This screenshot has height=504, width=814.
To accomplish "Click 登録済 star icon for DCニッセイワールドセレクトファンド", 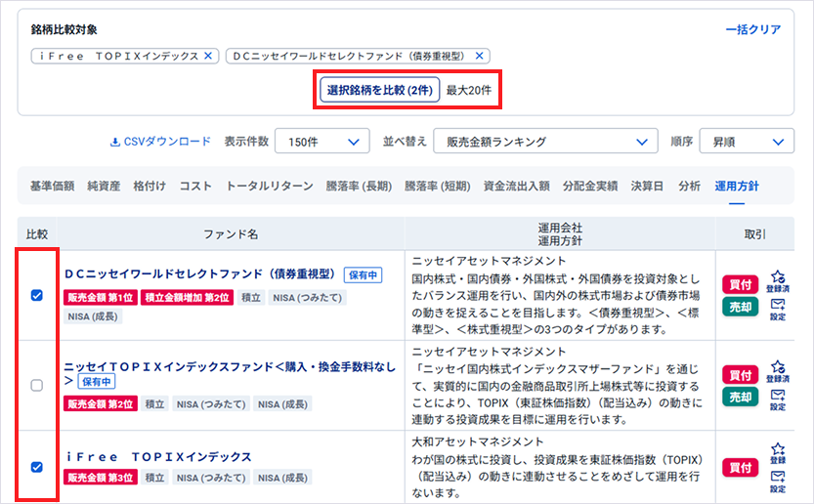I will click(x=778, y=281).
